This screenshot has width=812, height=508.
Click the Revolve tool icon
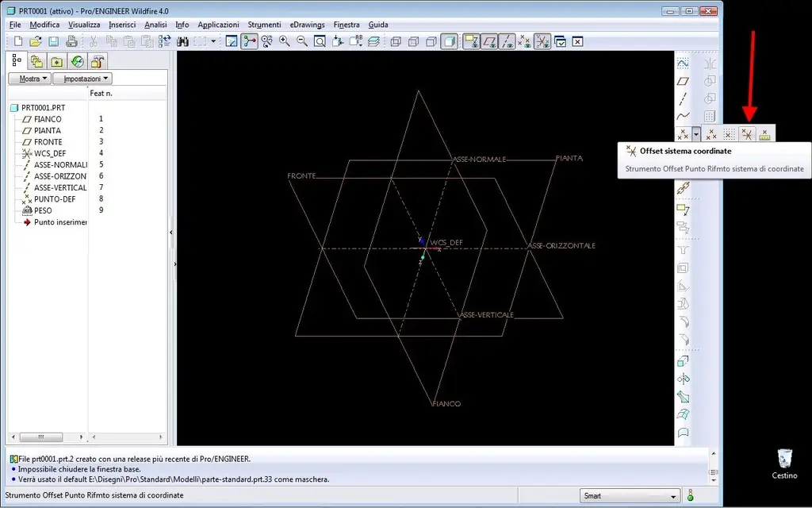pos(683,379)
